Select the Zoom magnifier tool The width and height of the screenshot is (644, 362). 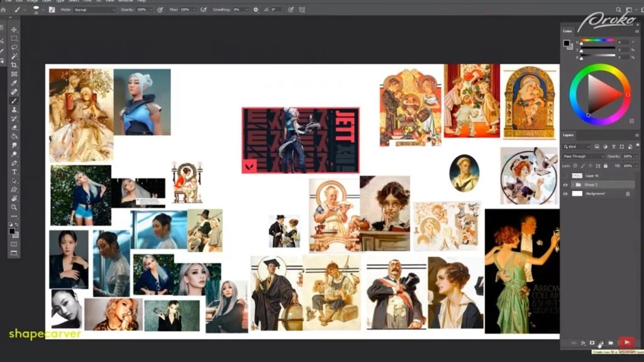pos(14,207)
